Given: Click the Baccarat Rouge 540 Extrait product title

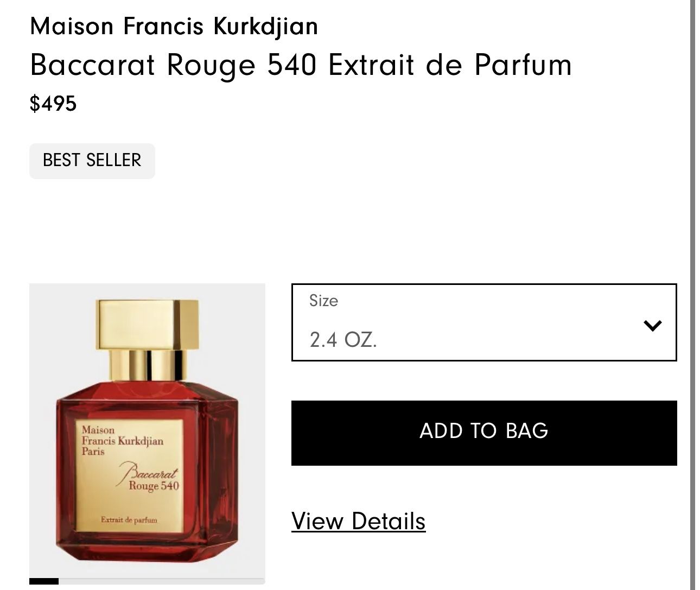Looking at the screenshot, I should coord(301,65).
